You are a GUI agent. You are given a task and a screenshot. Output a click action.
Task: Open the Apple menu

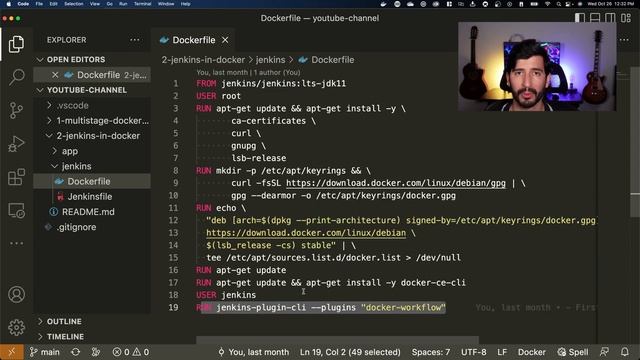8,4
